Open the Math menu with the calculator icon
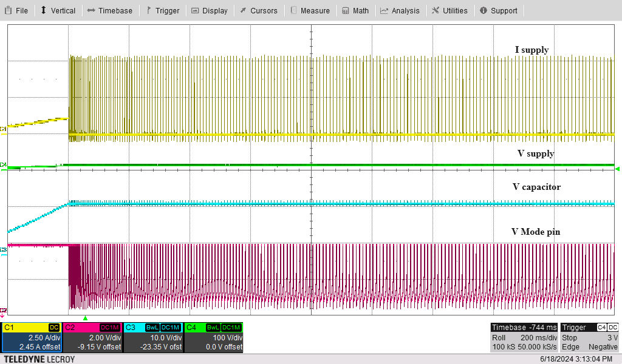Image resolution: width=622 pixels, height=364 pixels. [355, 10]
